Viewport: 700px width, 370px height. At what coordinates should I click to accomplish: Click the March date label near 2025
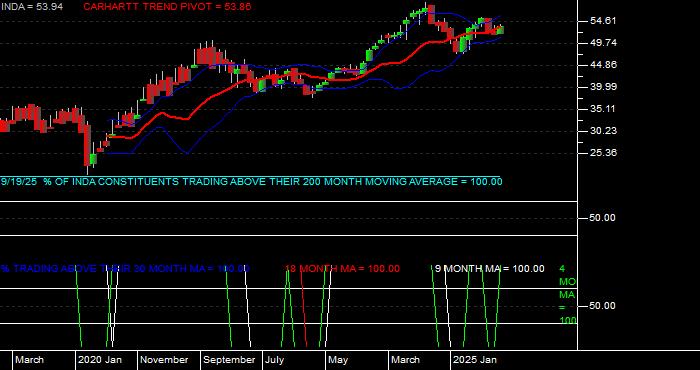pyautogui.click(x=405, y=360)
